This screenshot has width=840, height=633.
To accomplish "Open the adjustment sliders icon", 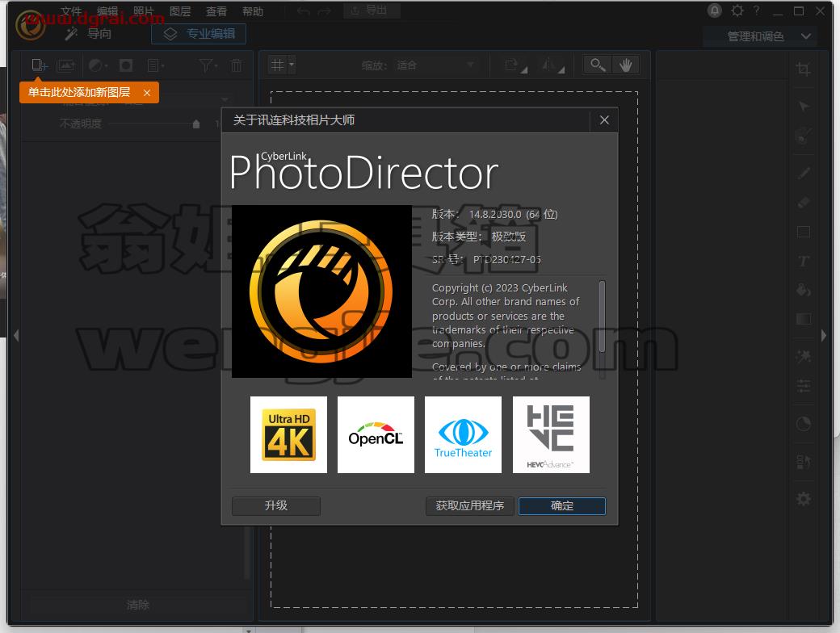I will (803, 386).
